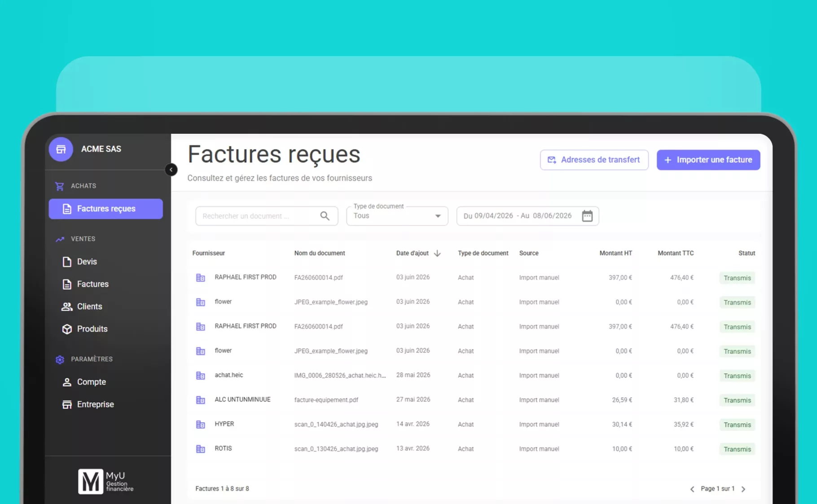
Task: Open the Type de document dropdown
Action: (397, 216)
